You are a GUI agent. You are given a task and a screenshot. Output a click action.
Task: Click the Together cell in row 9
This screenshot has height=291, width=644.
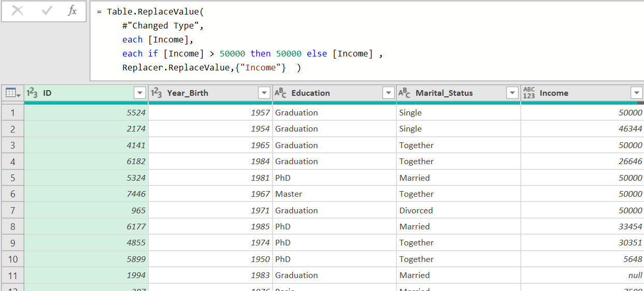[x=459, y=242]
